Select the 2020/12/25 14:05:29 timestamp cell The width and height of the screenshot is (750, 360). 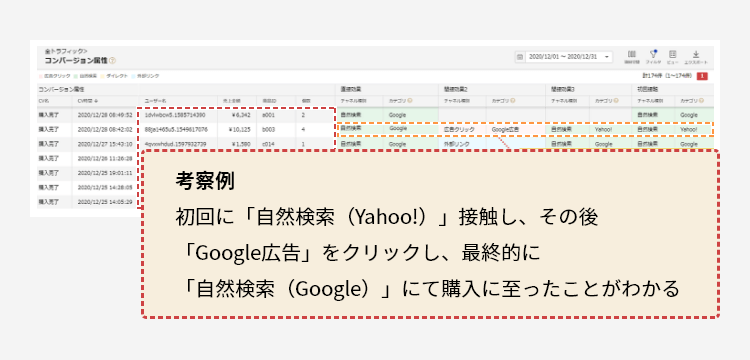coord(105,202)
